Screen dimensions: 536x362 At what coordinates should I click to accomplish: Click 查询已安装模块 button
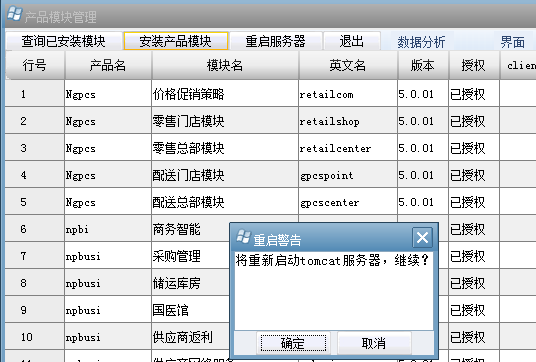(64, 41)
